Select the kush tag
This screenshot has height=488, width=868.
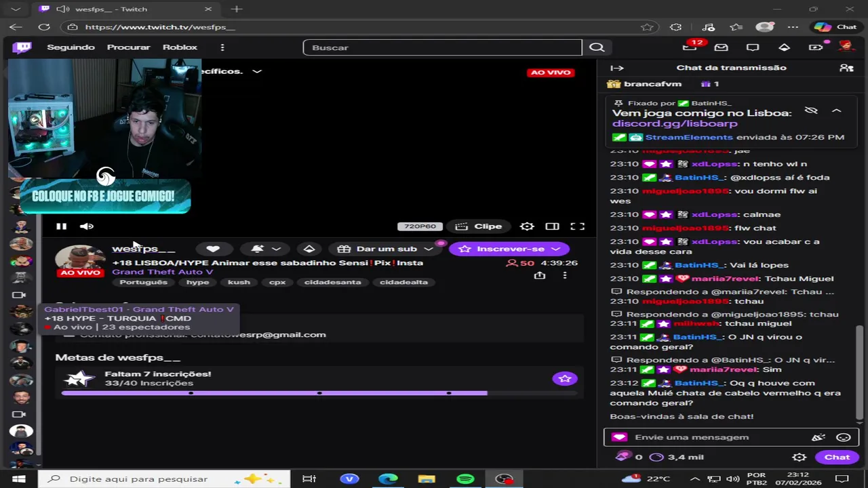pyautogui.click(x=239, y=282)
